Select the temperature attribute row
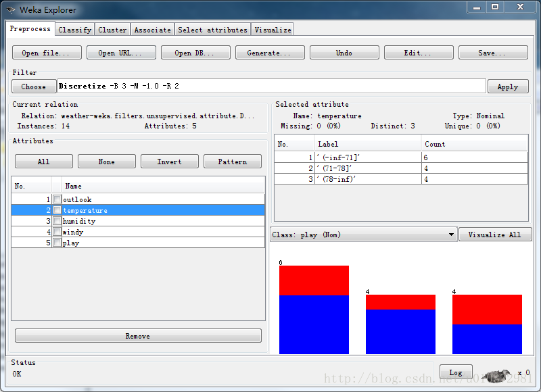 tap(138, 210)
